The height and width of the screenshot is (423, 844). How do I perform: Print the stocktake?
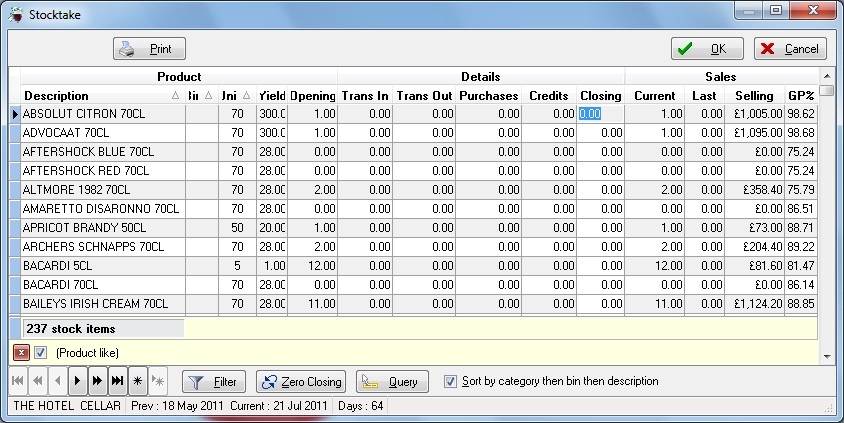click(150, 49)
